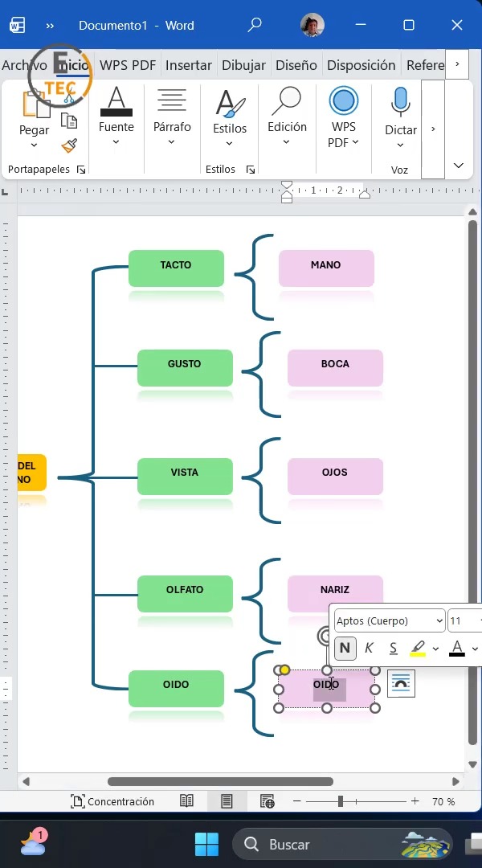Screen dimensions: 482x868
Task: Open the Dictar options arrow
Action: click(401, 145)
